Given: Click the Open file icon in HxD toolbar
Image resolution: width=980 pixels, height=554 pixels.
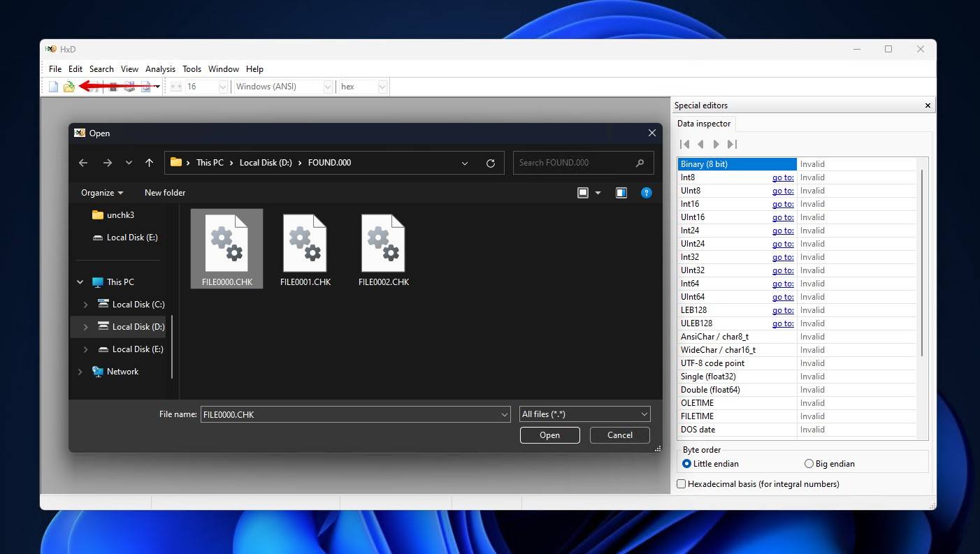Looking at the screenshot, I should (x=69, y=87).
